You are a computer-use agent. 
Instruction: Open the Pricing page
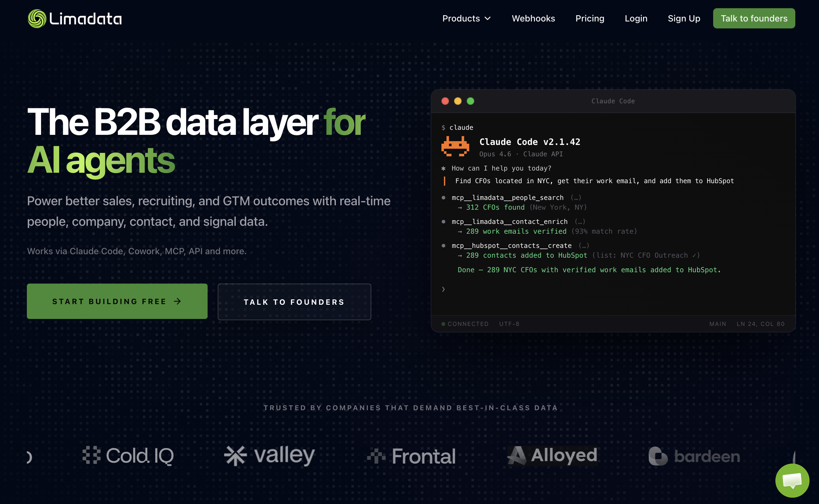[x=590, y=18]
